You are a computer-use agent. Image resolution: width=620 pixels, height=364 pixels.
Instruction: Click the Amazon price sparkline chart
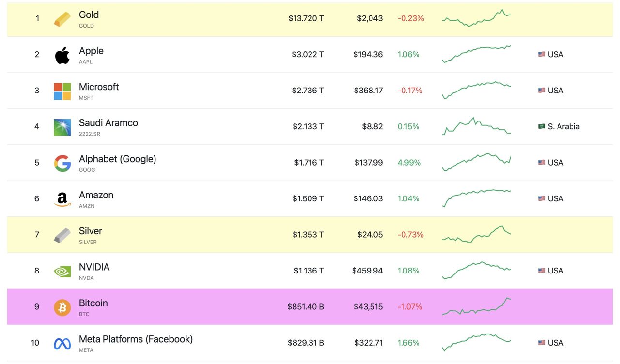click(477, 198)
